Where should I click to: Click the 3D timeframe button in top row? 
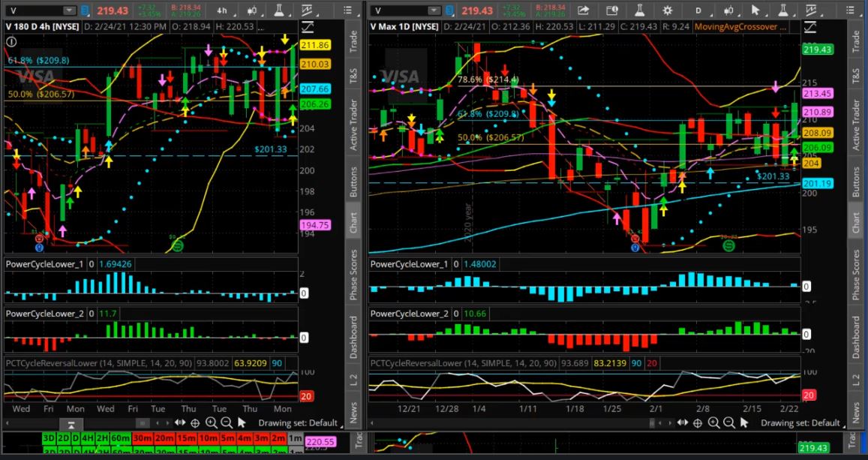[49, 438]
